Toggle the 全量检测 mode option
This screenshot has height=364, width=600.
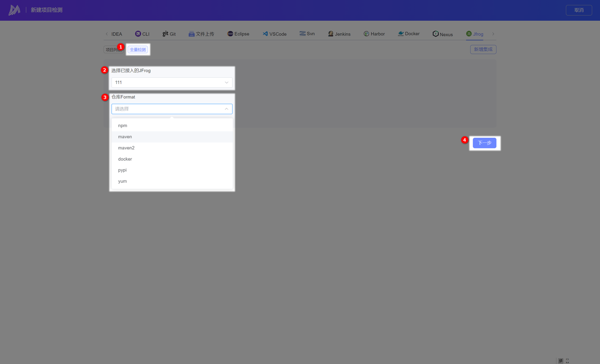138,50
